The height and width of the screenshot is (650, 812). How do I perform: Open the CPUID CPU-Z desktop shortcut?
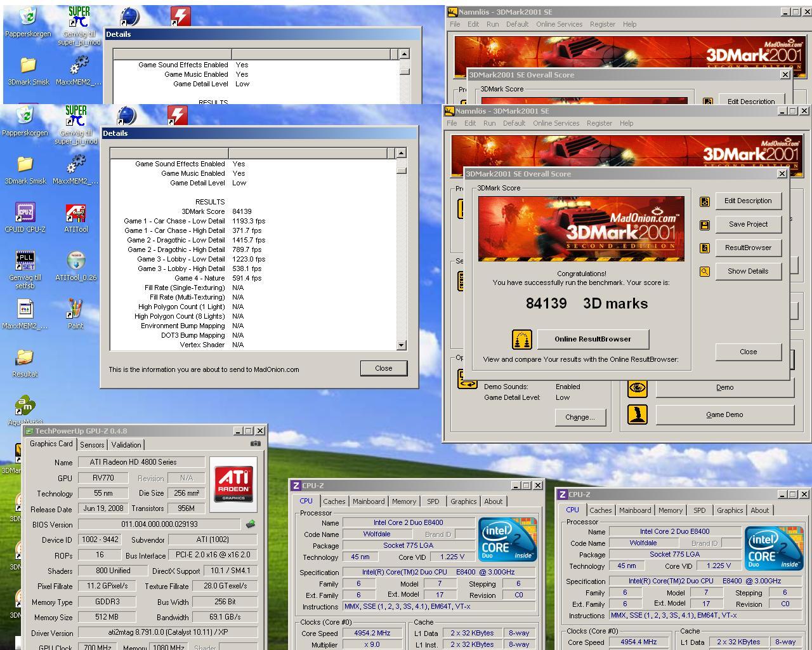tap(25, 218)
